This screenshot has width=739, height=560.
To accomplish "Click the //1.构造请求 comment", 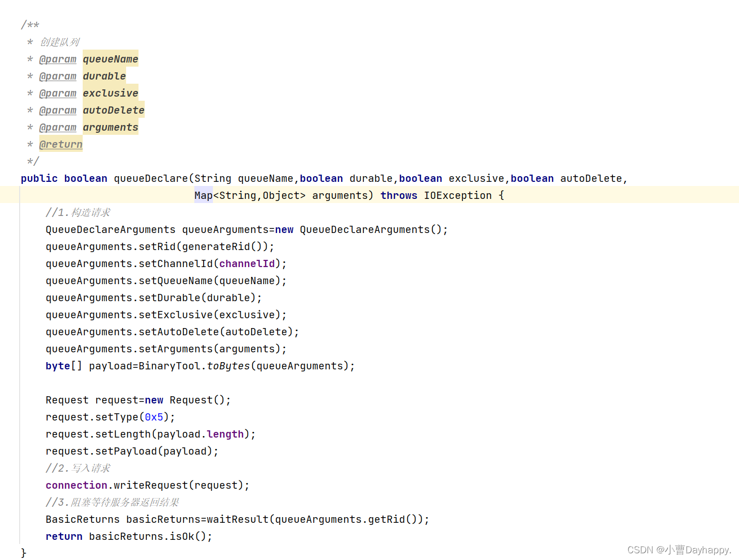I will point(78,212).
